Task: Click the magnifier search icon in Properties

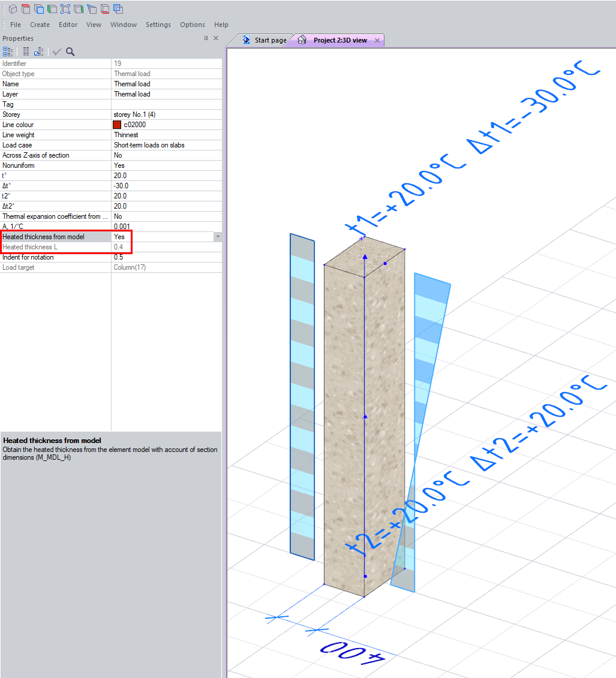Action: (x=70, y=52)
